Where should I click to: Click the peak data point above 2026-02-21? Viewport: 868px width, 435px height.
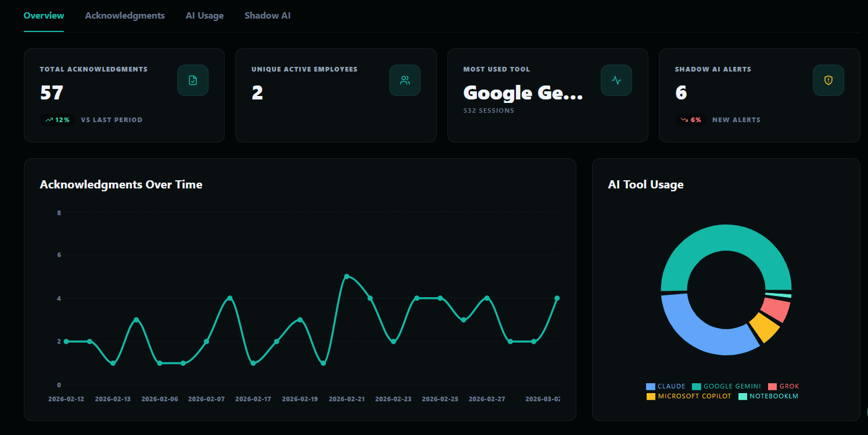347,276
